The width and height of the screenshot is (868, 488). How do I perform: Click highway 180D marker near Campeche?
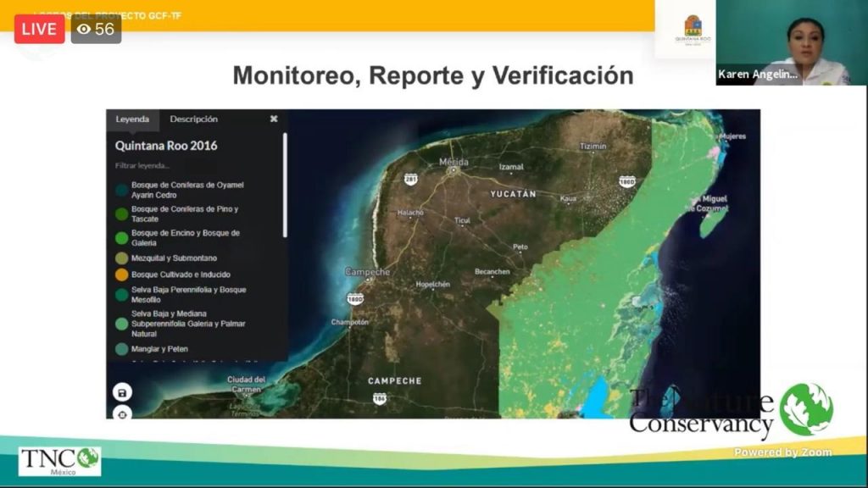click(354, 299)
